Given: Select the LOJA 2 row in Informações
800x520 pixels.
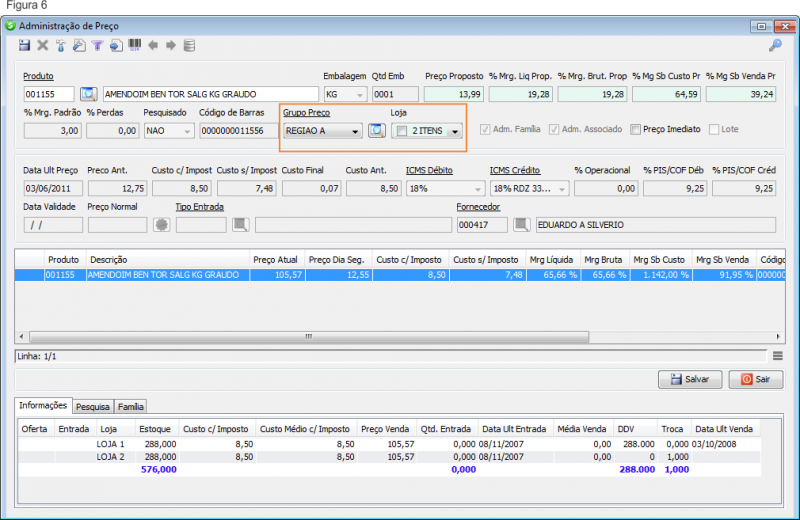Looking at the screenshot, I should (x=389, y=457).
